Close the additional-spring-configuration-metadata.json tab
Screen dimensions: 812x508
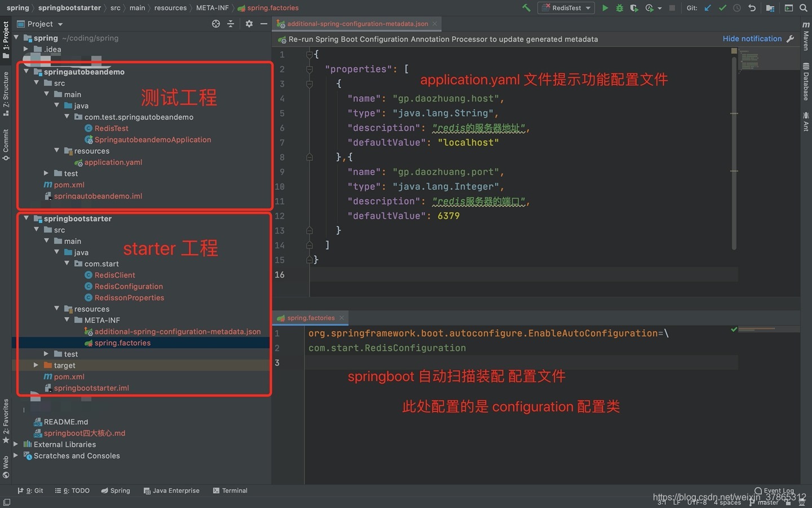[x=435, y=24]
